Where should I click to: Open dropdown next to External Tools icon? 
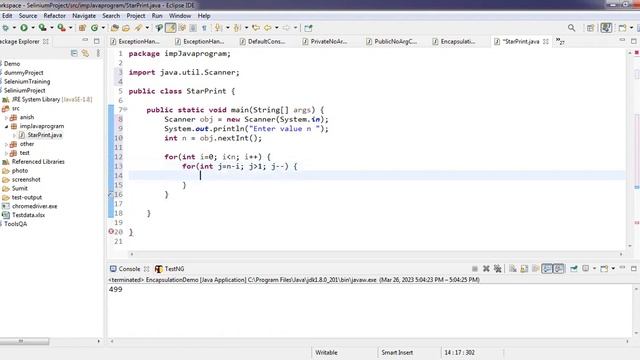(70, 28)
